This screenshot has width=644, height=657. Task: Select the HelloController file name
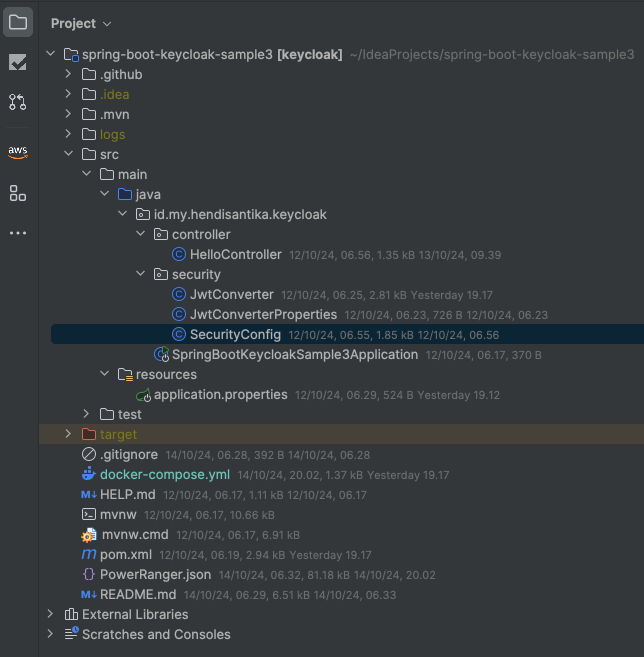tap(235, 254)
